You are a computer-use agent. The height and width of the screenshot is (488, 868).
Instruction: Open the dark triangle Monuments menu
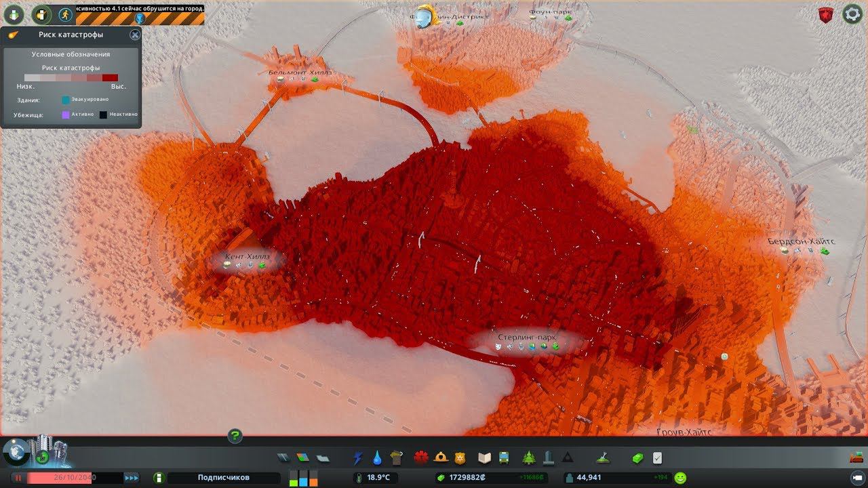(567, 458)
